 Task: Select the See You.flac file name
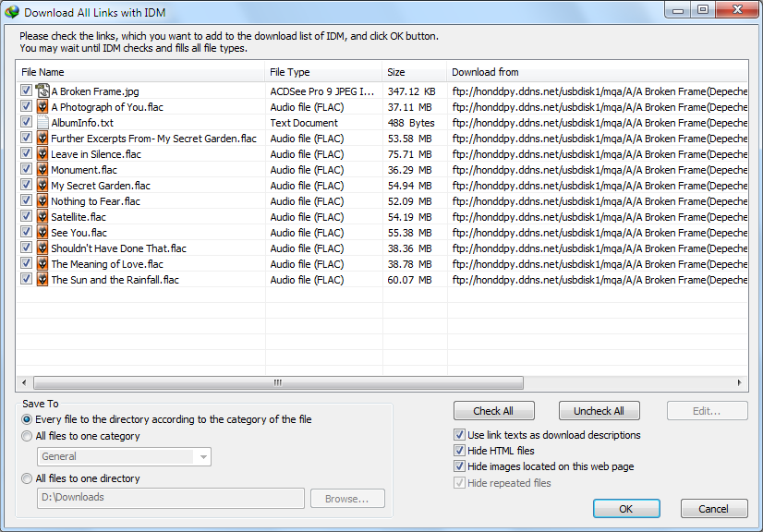(x=79, y=233)
